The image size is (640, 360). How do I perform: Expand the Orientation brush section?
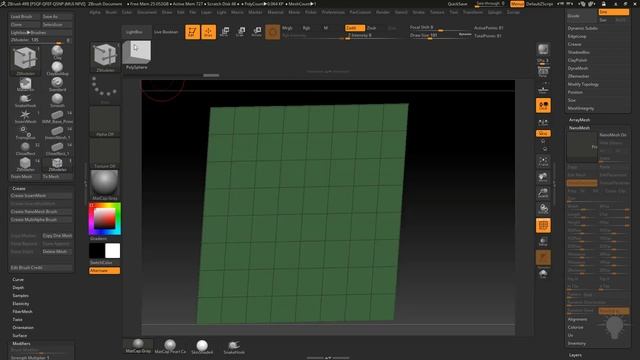pos(23,328)
